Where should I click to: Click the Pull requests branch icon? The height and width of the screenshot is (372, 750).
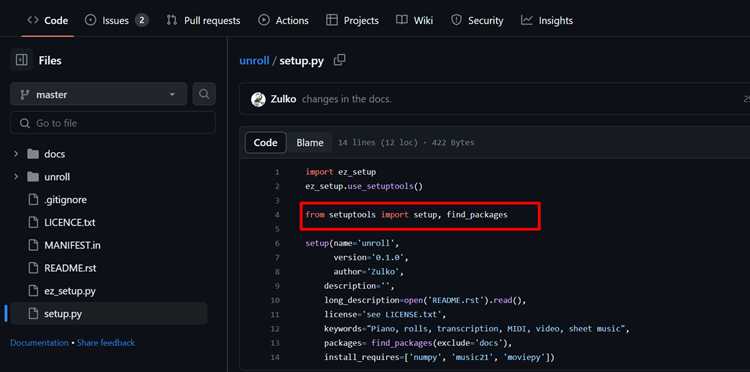coord(172,20)
